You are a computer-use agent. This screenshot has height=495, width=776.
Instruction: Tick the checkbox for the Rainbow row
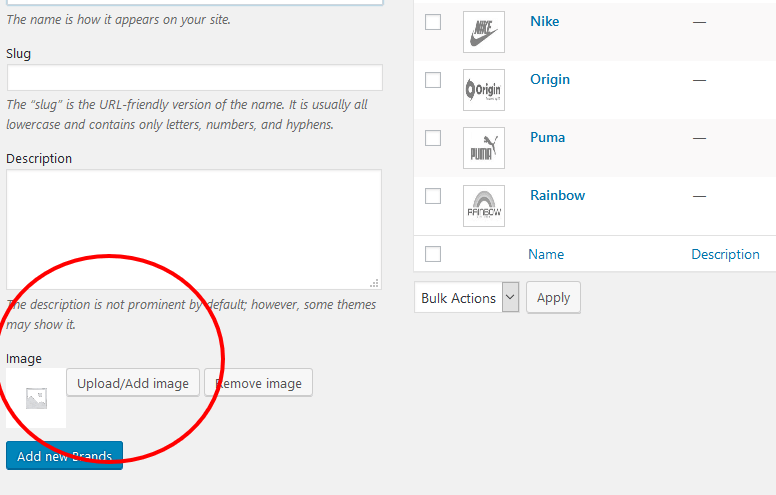433,196
